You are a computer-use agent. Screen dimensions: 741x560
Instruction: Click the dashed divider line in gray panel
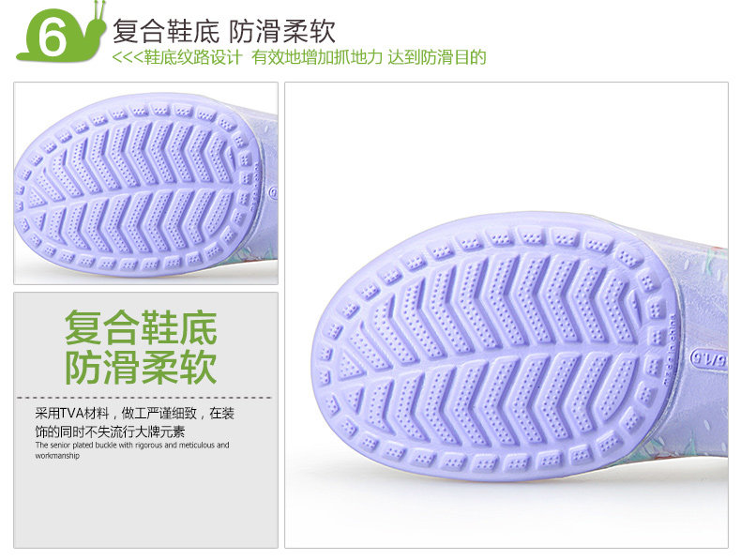tap(144, 398)
